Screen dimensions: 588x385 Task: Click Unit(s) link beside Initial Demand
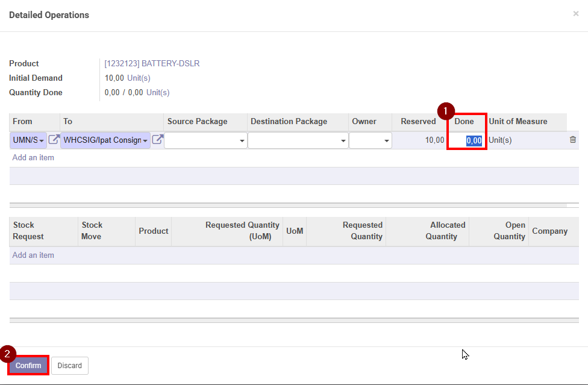click(139, 78)
